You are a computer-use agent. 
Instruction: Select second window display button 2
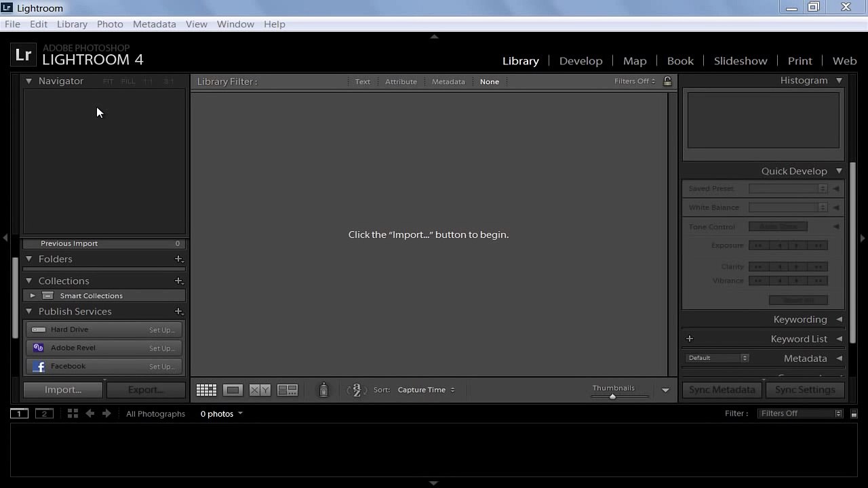[44, 413]
